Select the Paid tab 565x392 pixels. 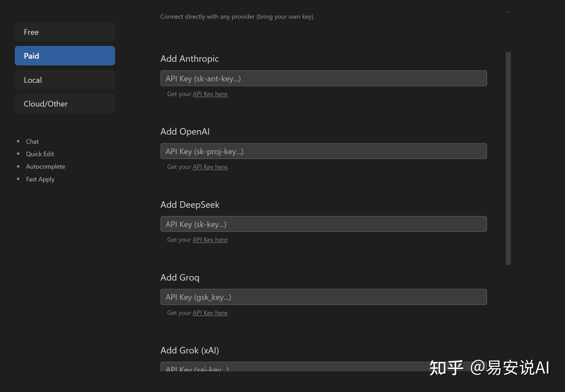65,56
